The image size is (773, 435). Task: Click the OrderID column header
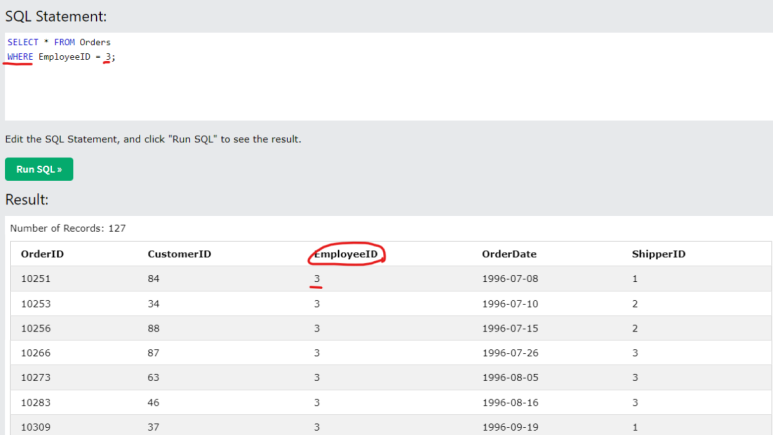point(42,254)
